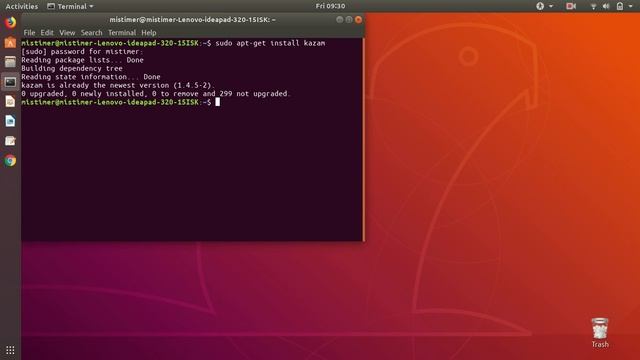The height and width of the screenshot is (360, 640).
Task: Click the battery status icon
Action: pos(620,6)
